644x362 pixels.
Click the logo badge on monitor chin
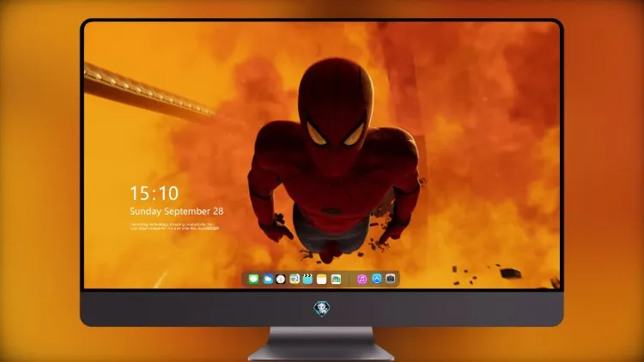pos(322,308)
